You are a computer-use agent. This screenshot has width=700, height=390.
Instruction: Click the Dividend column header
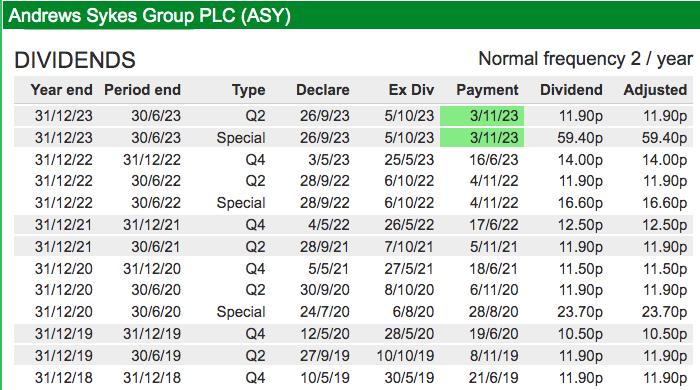[x=571, y=90]
